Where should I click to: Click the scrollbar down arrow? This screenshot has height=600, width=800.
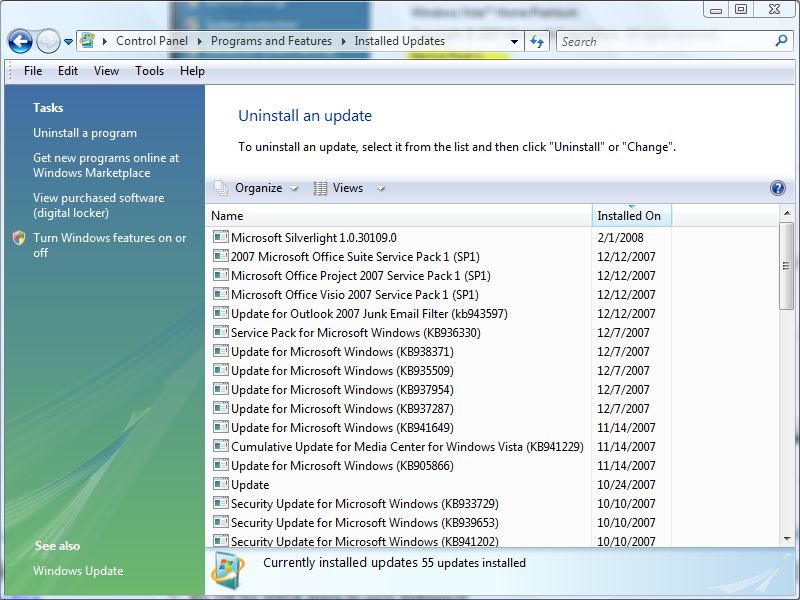[786, 539]
